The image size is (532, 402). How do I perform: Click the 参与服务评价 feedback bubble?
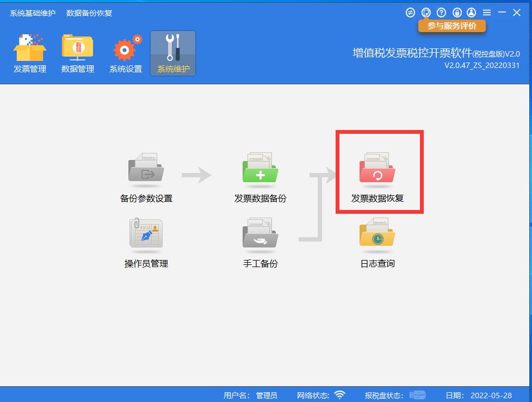pyautogui.click(x=453, y=26)
